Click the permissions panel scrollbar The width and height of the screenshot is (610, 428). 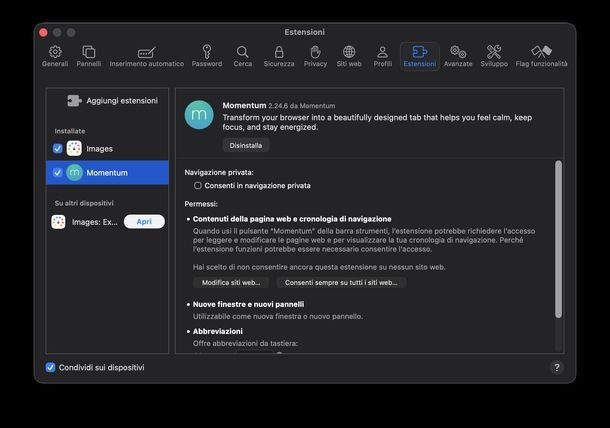point(558,239)
